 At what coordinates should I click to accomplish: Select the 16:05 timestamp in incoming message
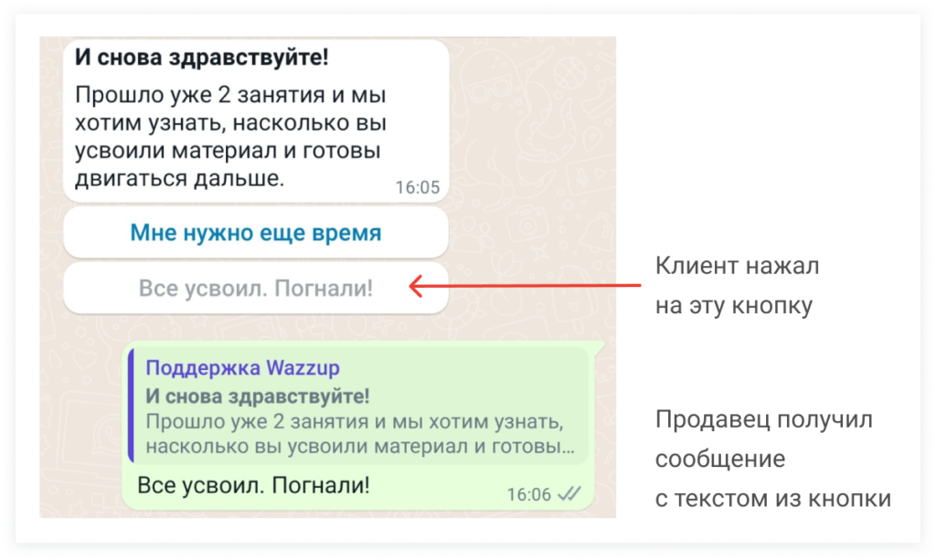click(417, 187)
